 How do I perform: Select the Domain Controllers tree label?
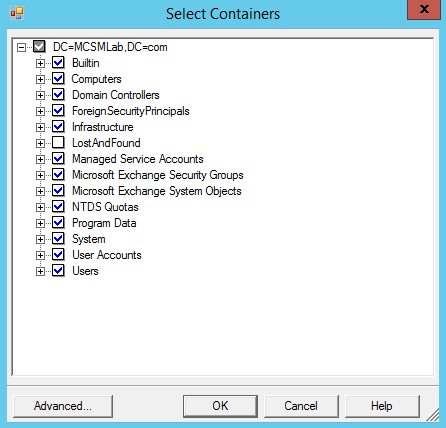tap(116, 95)
